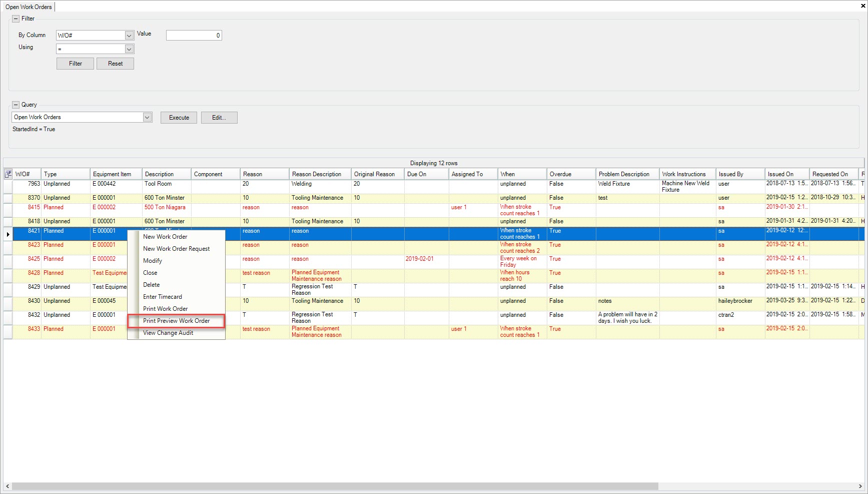Click the grid column chooser icon
868x494 pixels.
click(x=8, y=174)
